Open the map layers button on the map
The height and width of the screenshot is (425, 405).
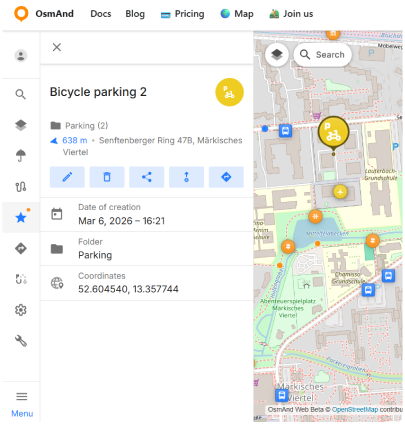277,54
